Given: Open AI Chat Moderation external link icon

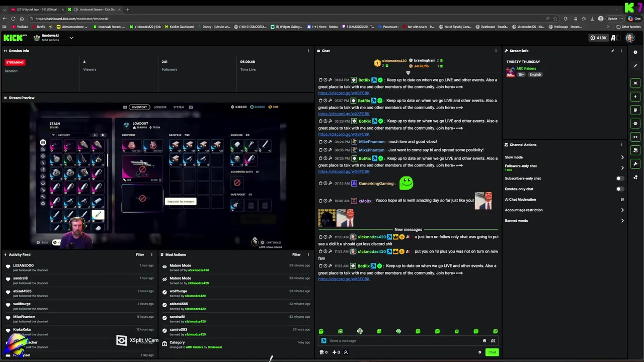Looking at the screenshot, I should 622,200.
